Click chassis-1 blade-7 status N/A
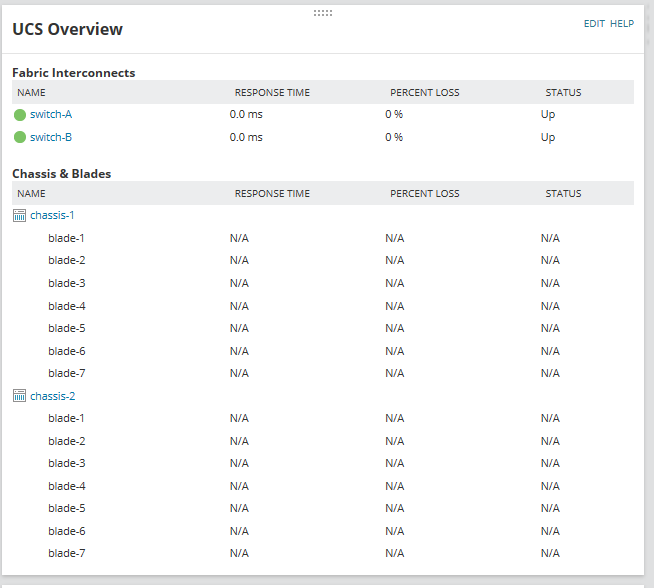Screen dimensions: 654x588 pos(551,373)
